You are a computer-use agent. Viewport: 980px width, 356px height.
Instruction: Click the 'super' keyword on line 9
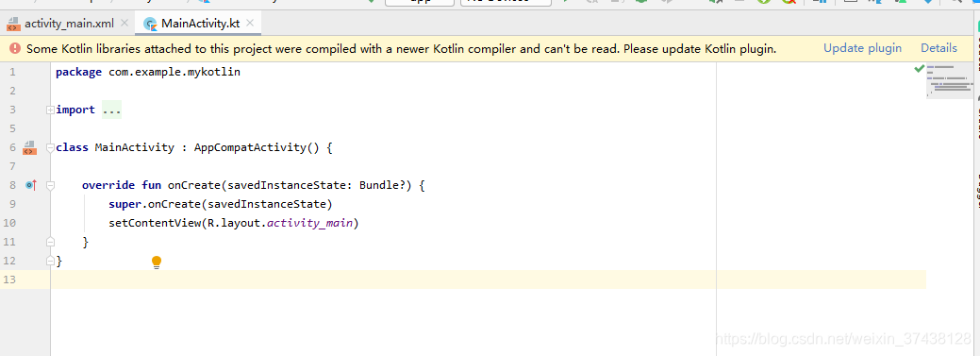point(125,204)
